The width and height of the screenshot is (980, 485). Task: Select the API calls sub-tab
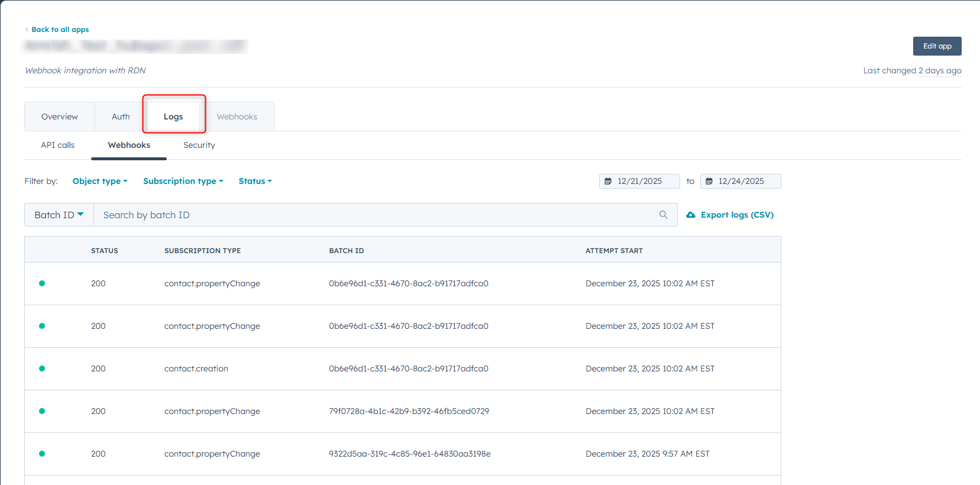point(58,145)
